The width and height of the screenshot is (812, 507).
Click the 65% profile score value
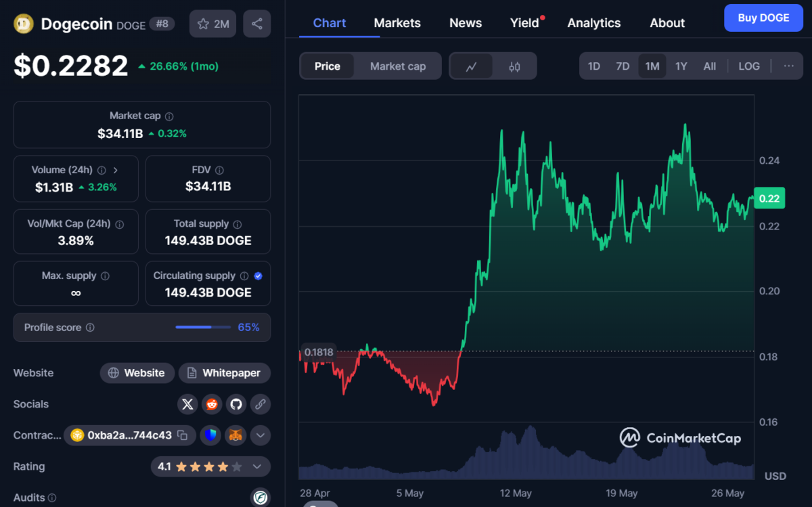[x=248, y=328]
